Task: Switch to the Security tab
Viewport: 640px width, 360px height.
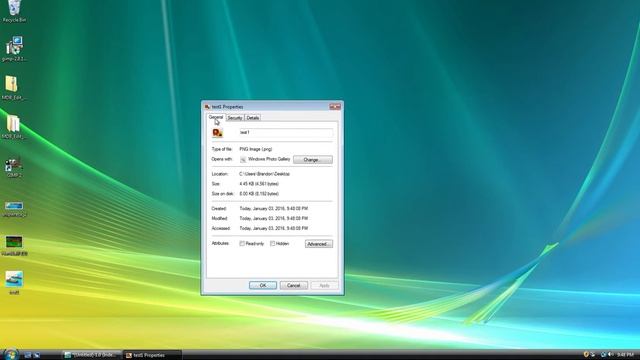Action: (235, 118)
